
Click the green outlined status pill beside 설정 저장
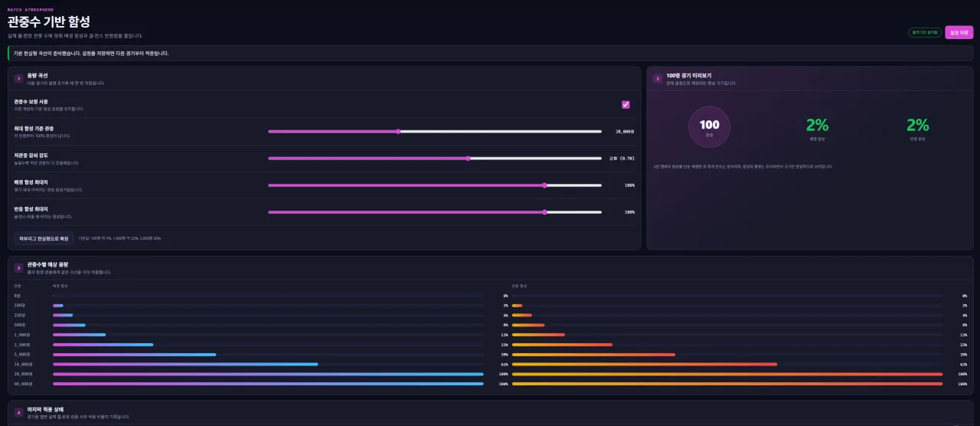click(924, 32)
